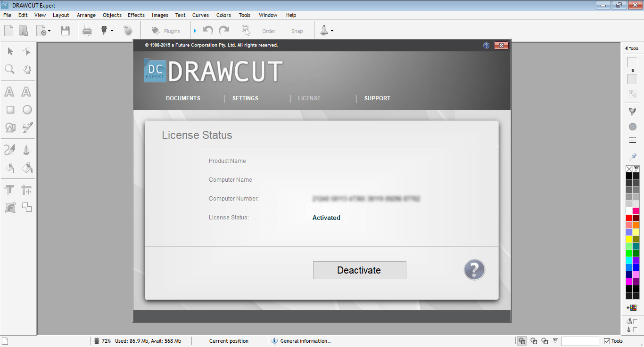Open Plugins from the toolbar

[x=165, y=31]
